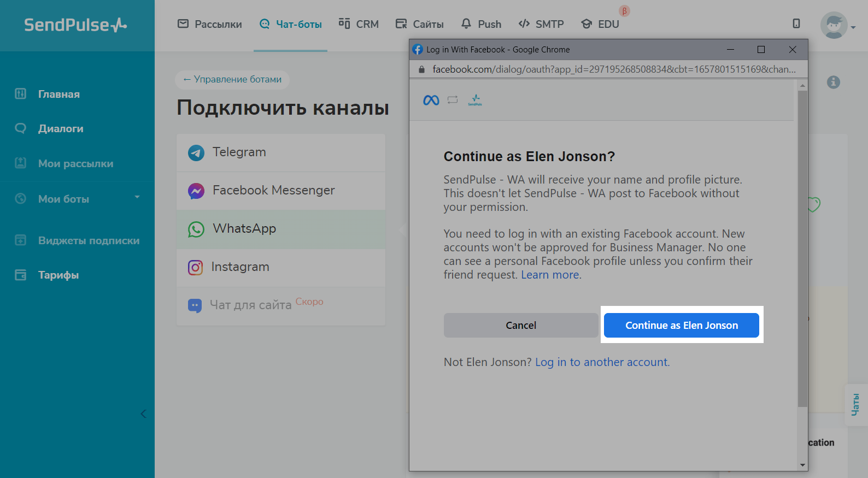Open the Сайты tab

(x=420, y=24)
